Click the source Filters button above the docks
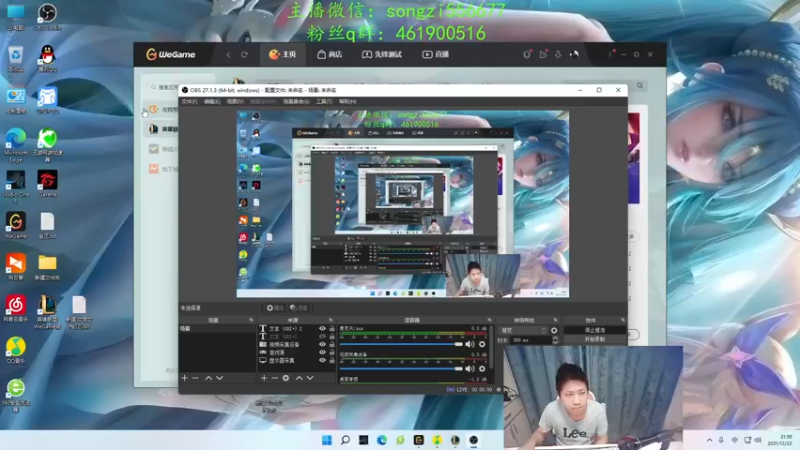Image resolution: width=800 pixels, height=450 pixels. pyautogui.click(x=299, y=308)
